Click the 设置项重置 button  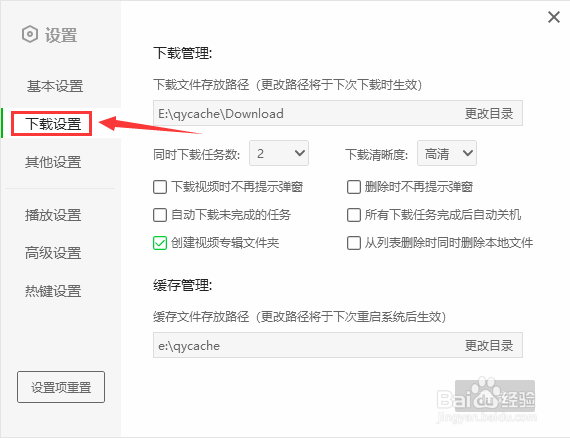(61, 387)
